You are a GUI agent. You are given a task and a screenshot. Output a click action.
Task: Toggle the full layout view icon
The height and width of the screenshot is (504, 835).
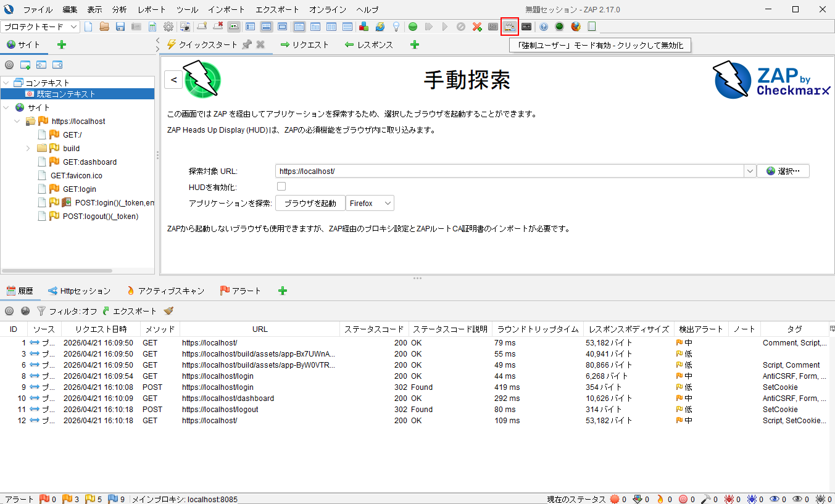282,27
